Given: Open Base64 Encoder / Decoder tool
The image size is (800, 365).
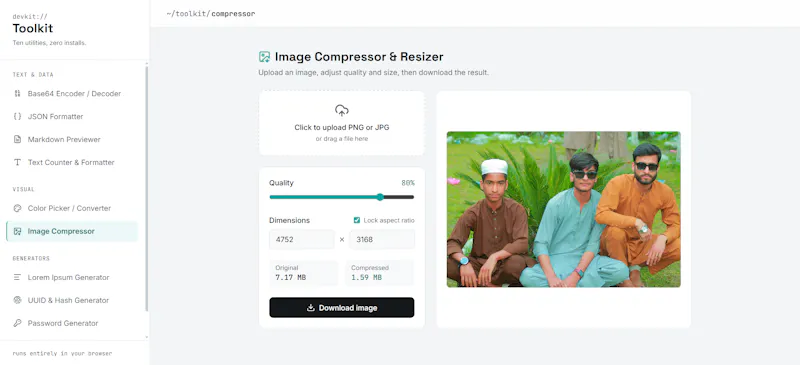Looking at the screenshot, I should [72, 94].
